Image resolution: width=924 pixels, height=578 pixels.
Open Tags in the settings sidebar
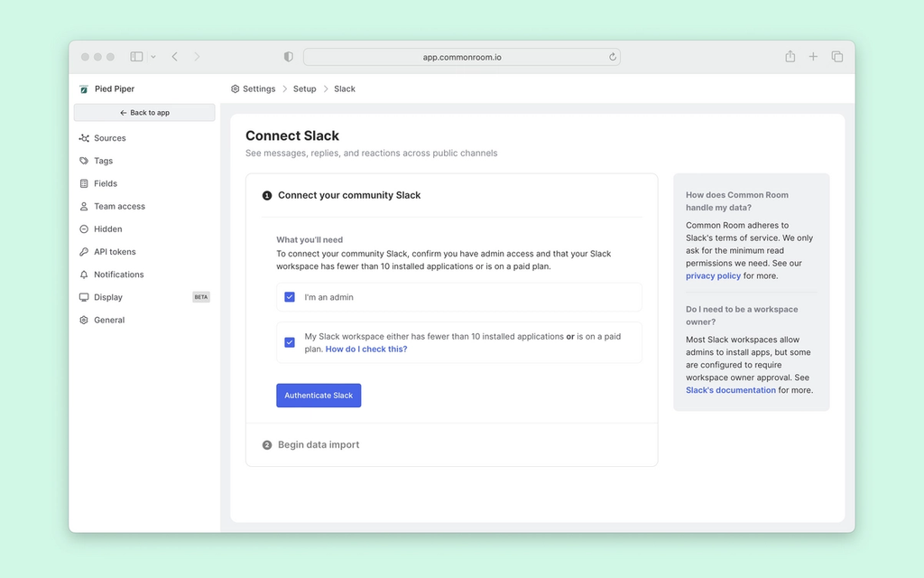[144, 161]
